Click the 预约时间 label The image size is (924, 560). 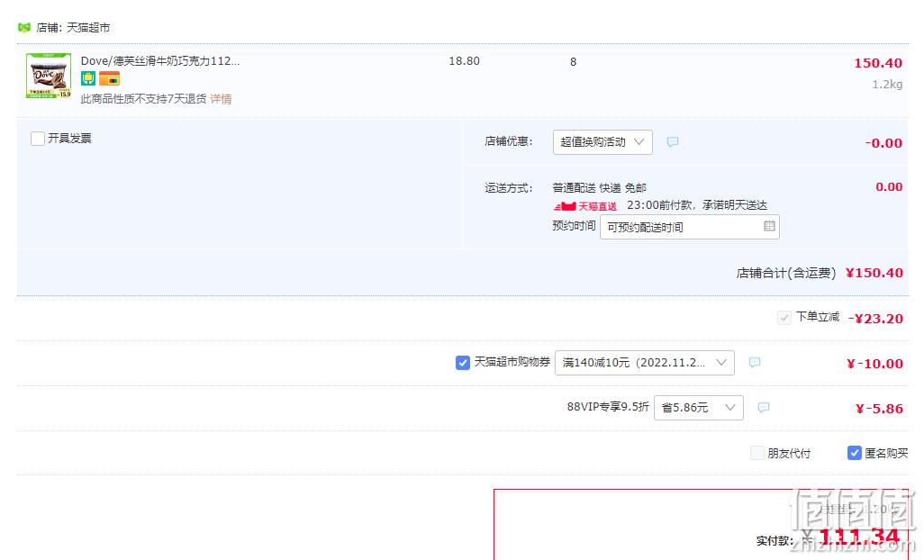[574, 226]
